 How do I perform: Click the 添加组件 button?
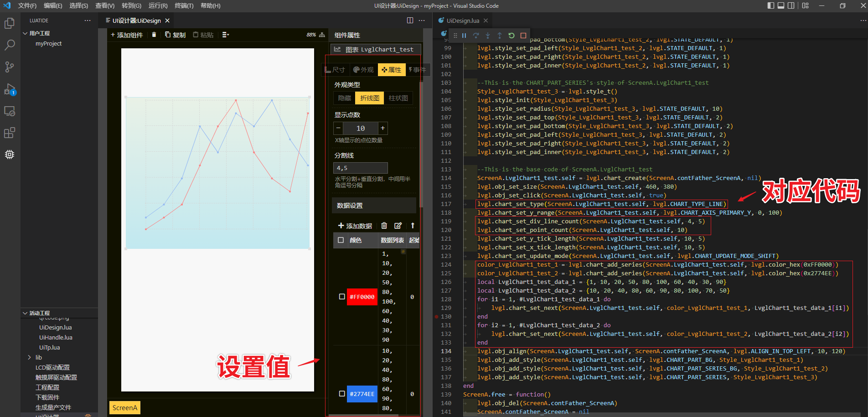coord(127,35)
